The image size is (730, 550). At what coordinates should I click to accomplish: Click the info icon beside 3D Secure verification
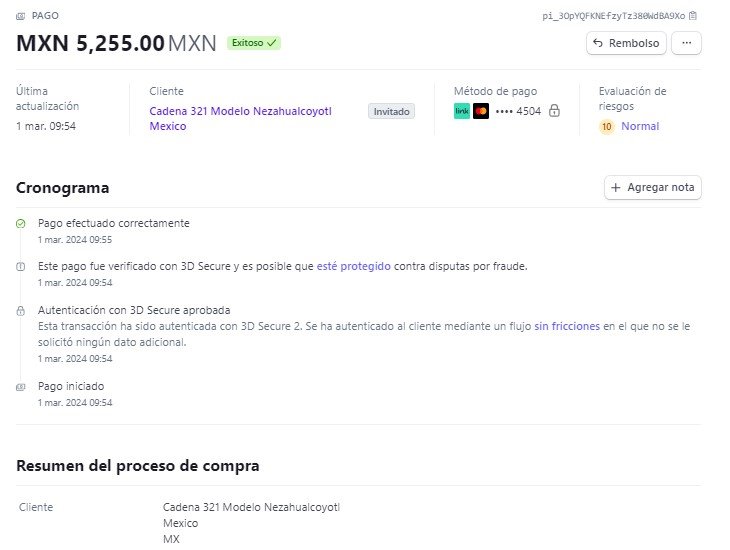pyautogui.click(x=20, y=267)
